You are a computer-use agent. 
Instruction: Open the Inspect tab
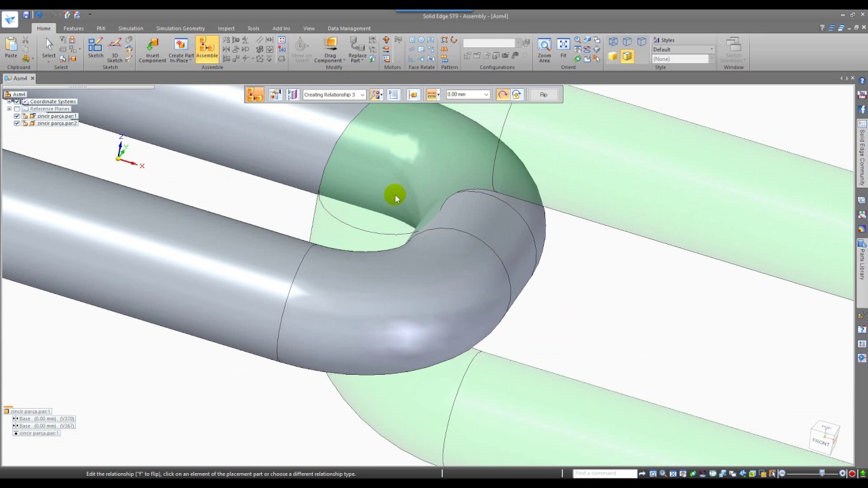tap(226, 28)
